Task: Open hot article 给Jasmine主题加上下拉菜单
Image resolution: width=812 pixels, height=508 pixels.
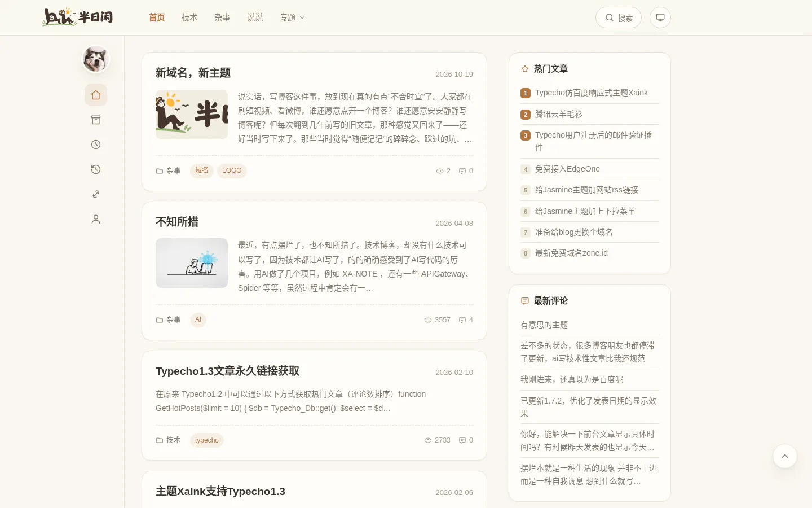Action: point(585,211)
